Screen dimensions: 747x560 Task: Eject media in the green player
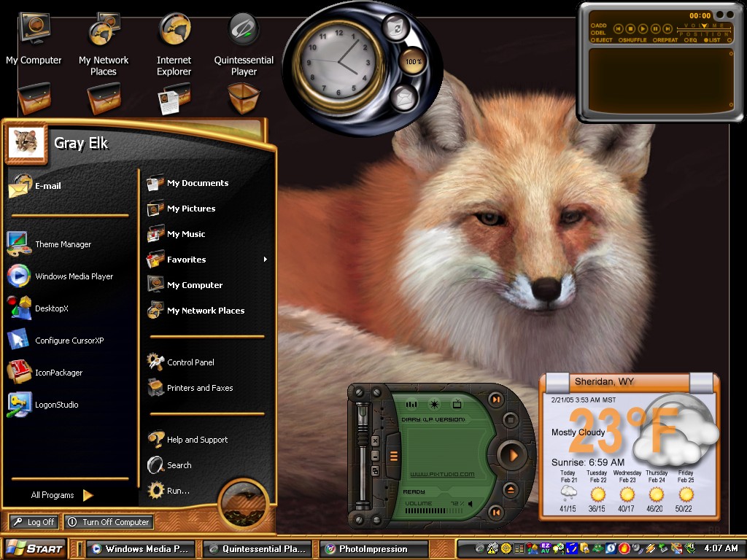point(510,489)
